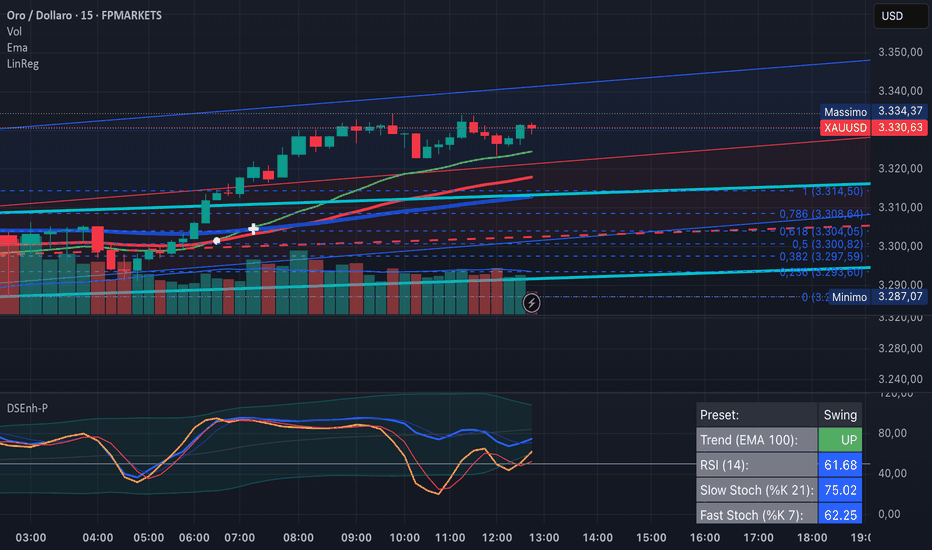The image size is (932, 550).
Task: Click the 13:00 time axis label
Action: coord(544,538)
